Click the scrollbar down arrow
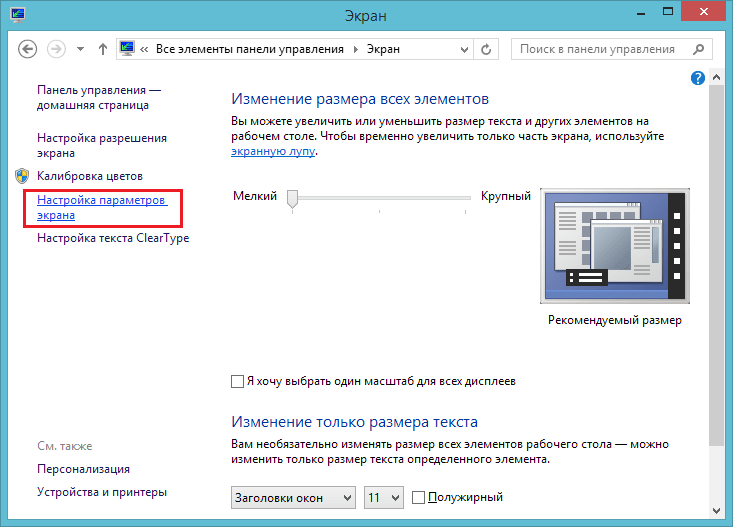The width and height of the screenshot is (733, 527). tap(716, 511)
